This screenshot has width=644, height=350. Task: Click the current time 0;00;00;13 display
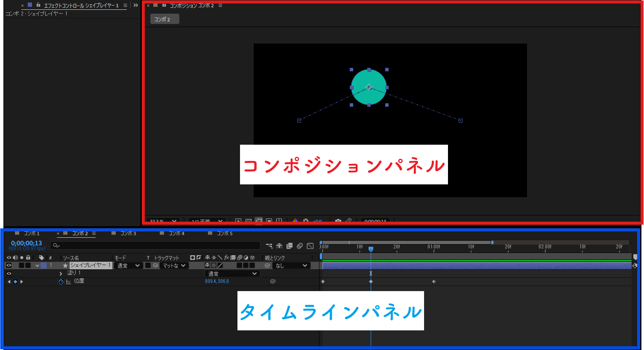point(26,243)
